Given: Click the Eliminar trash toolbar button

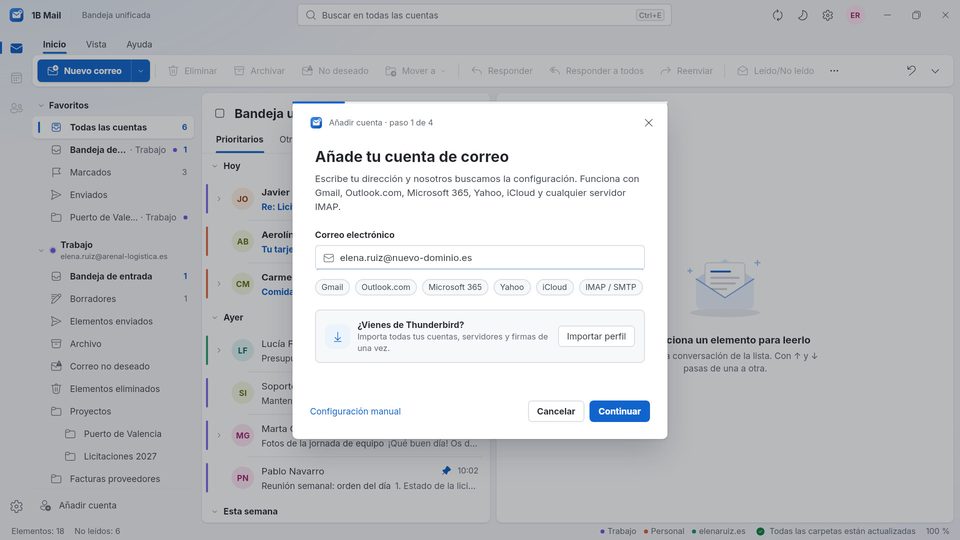Looking at the screenshot, I should (x=192, y=71).
